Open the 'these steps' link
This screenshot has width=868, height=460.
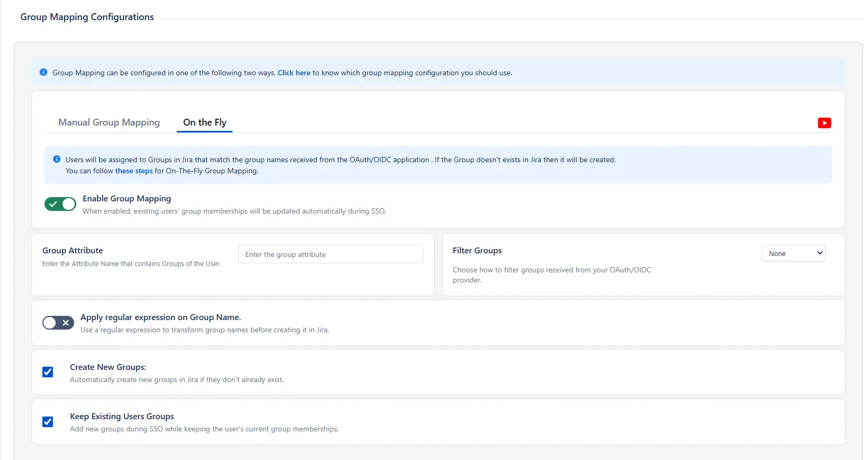134,171
